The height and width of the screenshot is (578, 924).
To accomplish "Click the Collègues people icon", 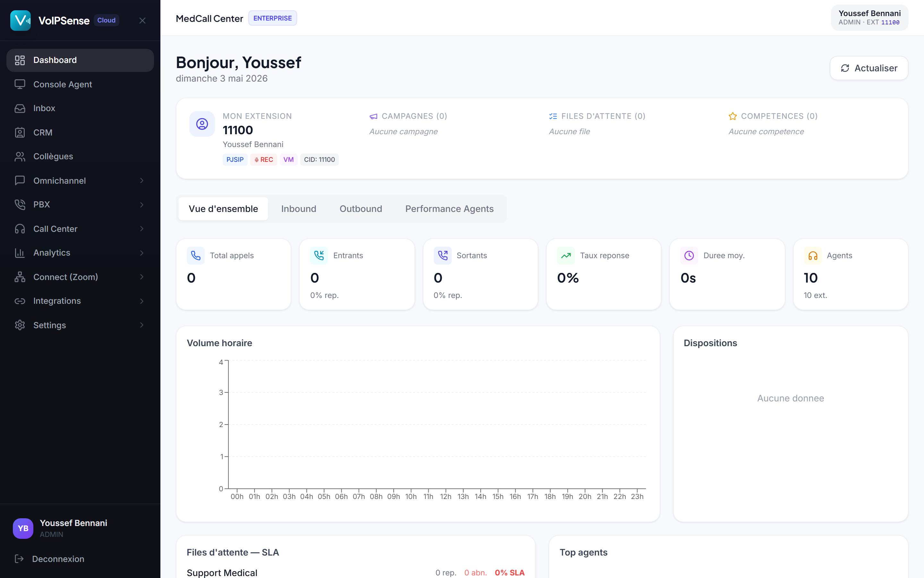I will pos(20,156).
